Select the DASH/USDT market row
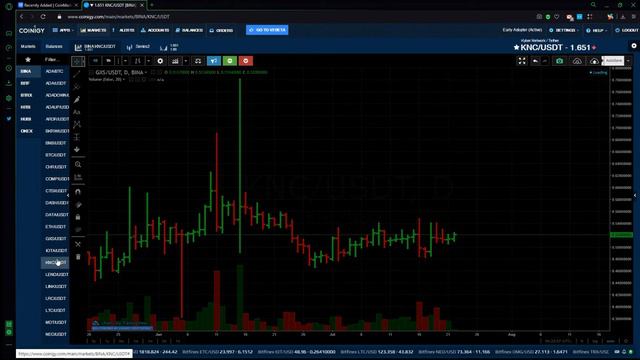This screenshot has width=640, height=360. tap(55, 203)
